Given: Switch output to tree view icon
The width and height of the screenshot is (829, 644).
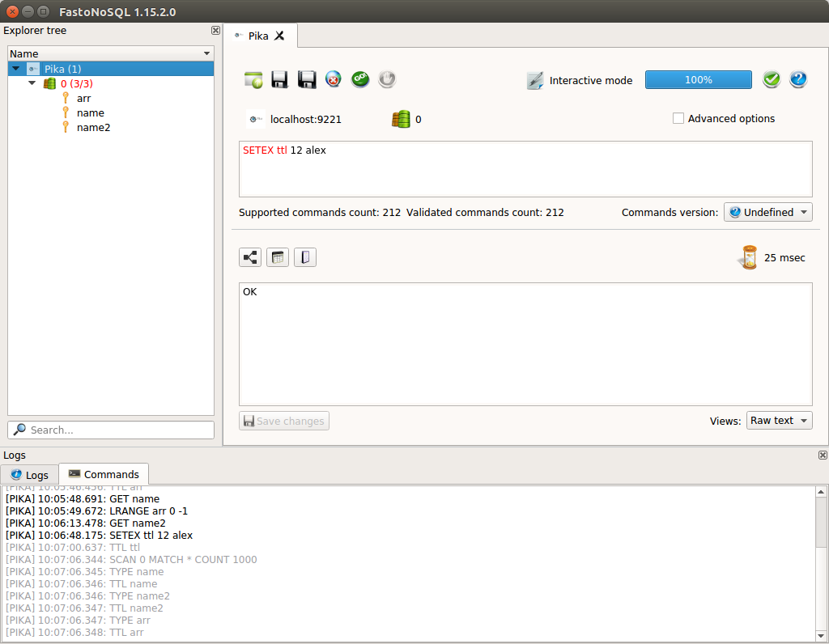Looking at the screenshot, I should click(250, 256).
